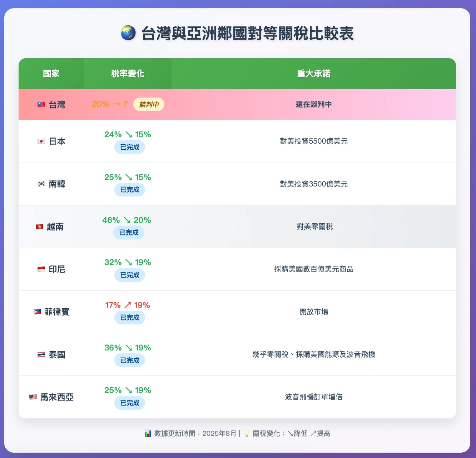Click the rate change 25% ↘ 19%
Screen dimensions: 476x458
(128, 390)
